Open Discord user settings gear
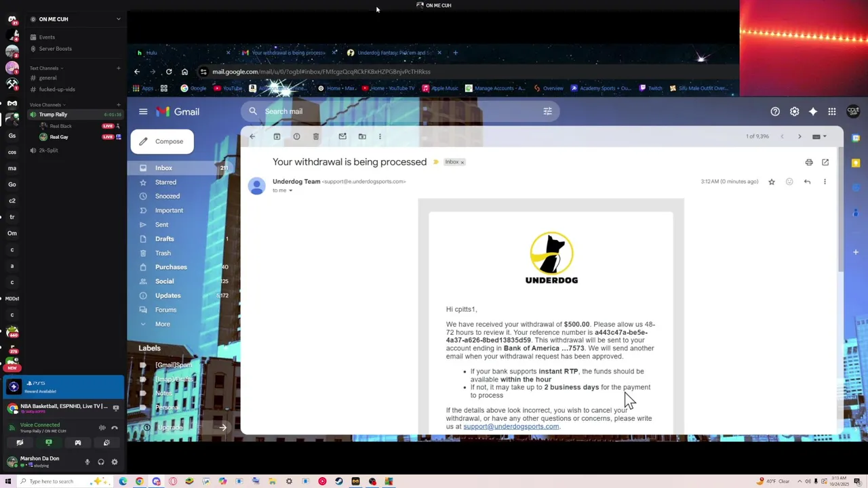This screenshot has width=868, height=488. 115,462
